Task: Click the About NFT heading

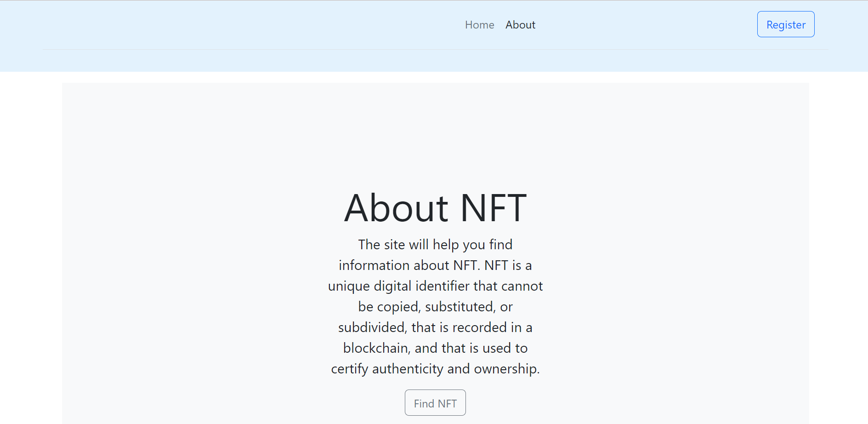Action: coord(435,208)
